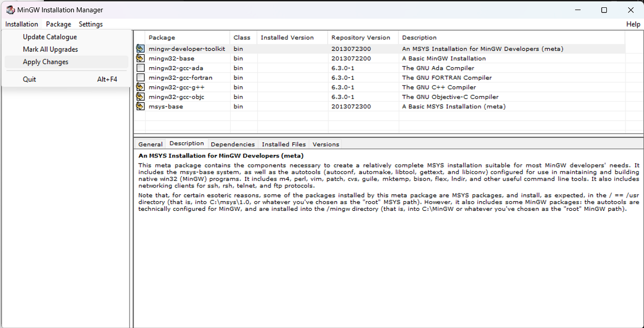Click 'A Basic MSYS Installation (meta)' description

454,107
